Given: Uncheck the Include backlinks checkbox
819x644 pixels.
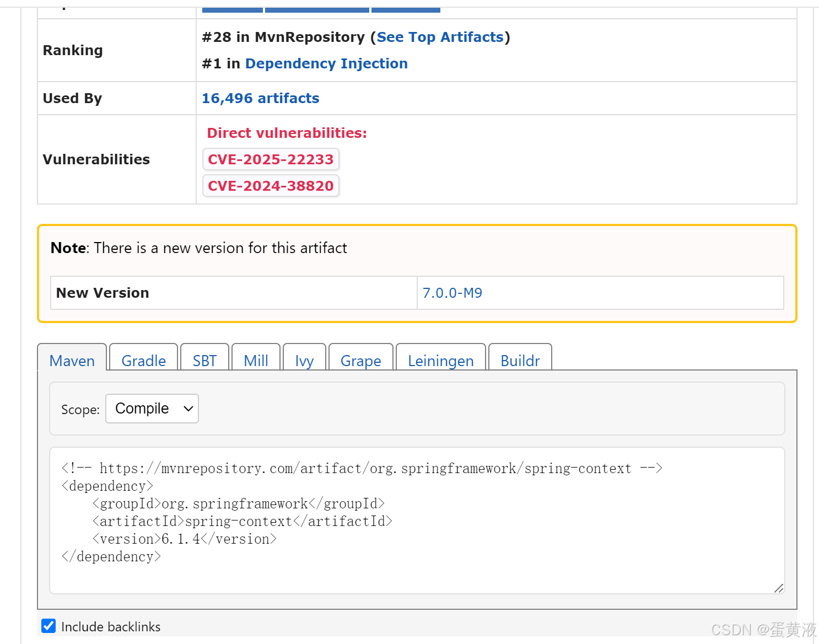Looking at the screenshot, I should pos(49,626).
